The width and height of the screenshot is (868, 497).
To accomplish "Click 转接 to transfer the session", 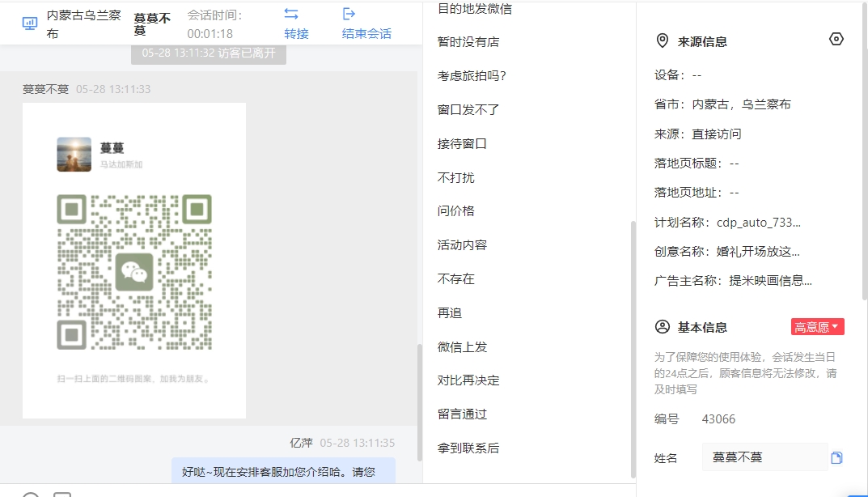I will click(296, 34).
